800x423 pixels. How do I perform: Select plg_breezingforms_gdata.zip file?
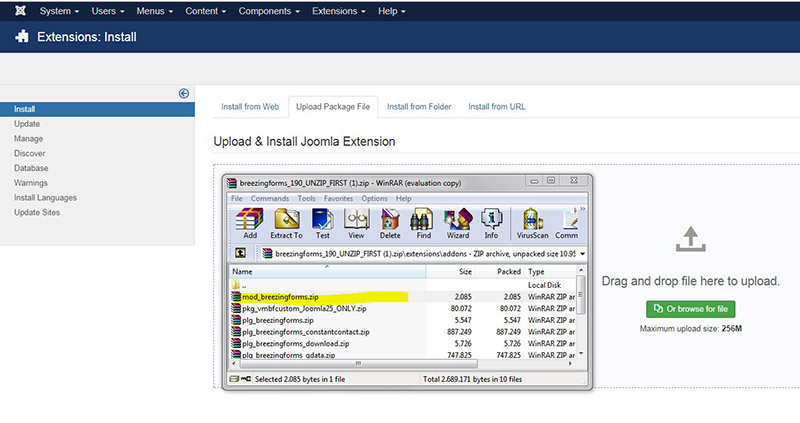tap(403, 355)
